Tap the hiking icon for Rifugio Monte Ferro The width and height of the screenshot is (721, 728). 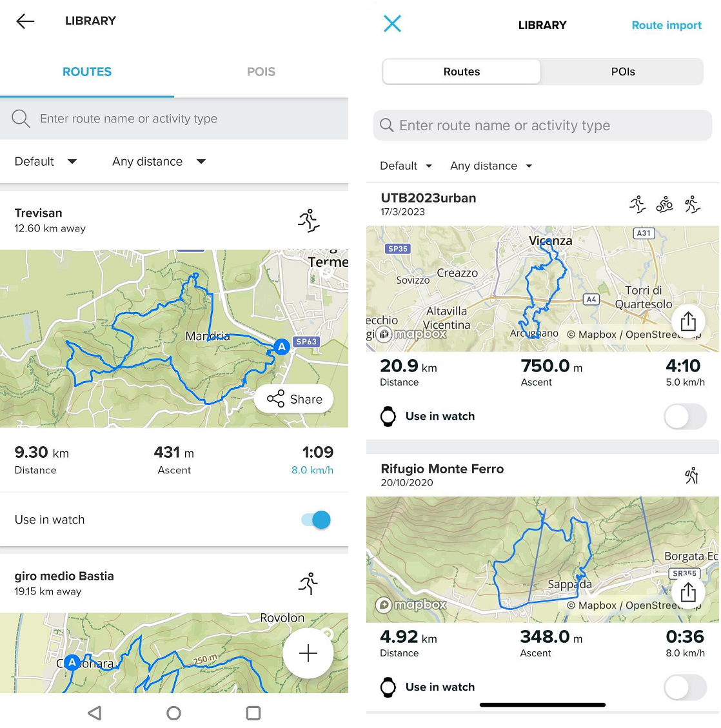pos(691,475)
